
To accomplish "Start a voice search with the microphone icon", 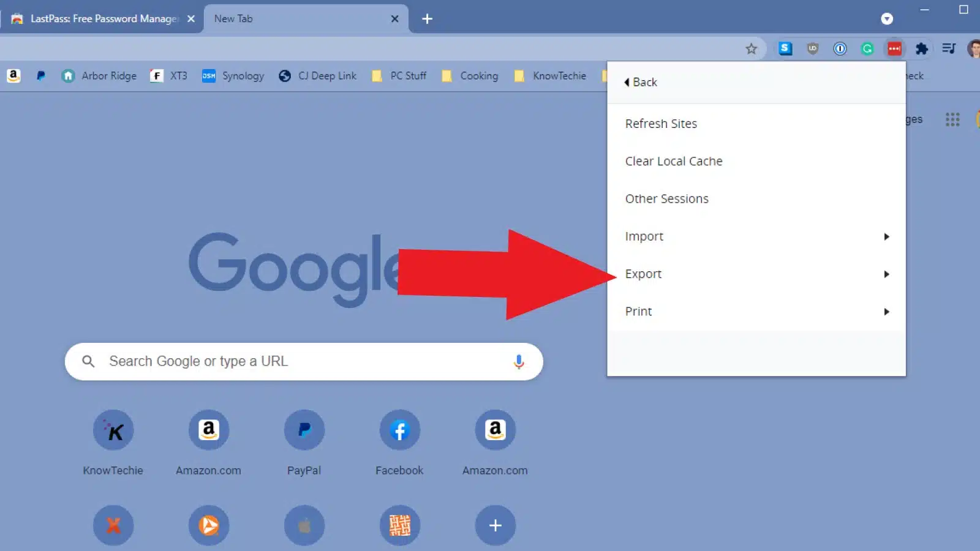I will point(519,361).
